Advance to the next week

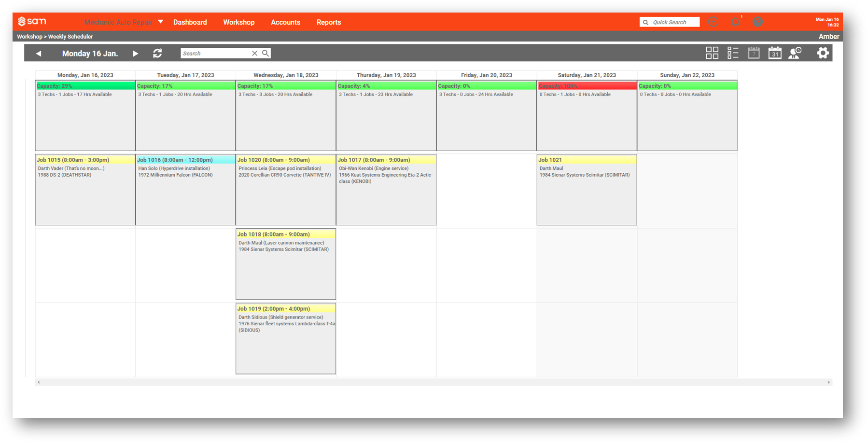[x=136, y=54]
